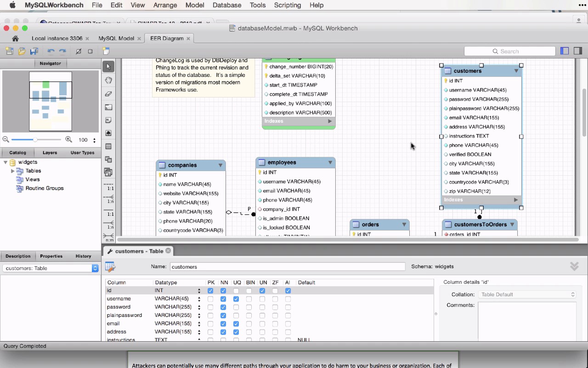588x368 pixels.
Task: Toggle UQ checkbox for username column
Action: (x=236, y=299)
